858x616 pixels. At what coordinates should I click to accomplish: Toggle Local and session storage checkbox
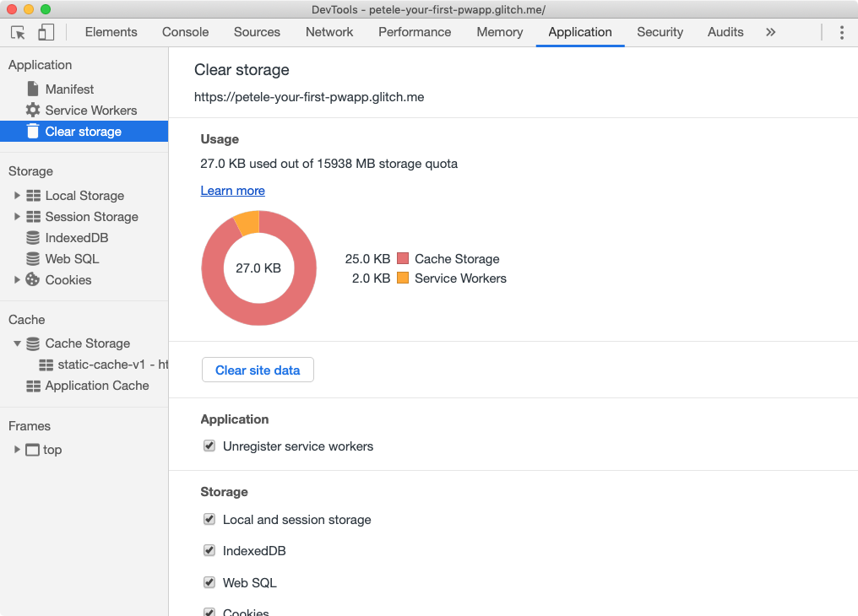(209, 519)
